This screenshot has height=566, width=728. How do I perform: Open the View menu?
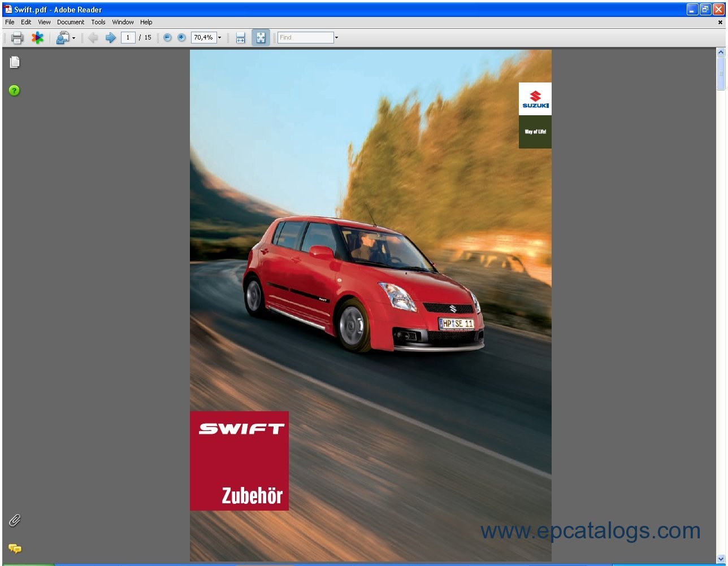[44, 22]
